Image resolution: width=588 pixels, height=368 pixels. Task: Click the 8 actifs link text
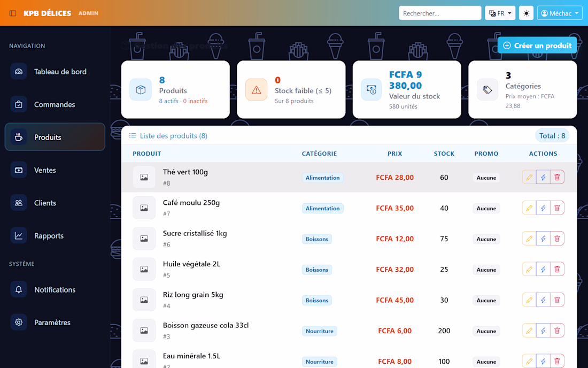(169, 101)
